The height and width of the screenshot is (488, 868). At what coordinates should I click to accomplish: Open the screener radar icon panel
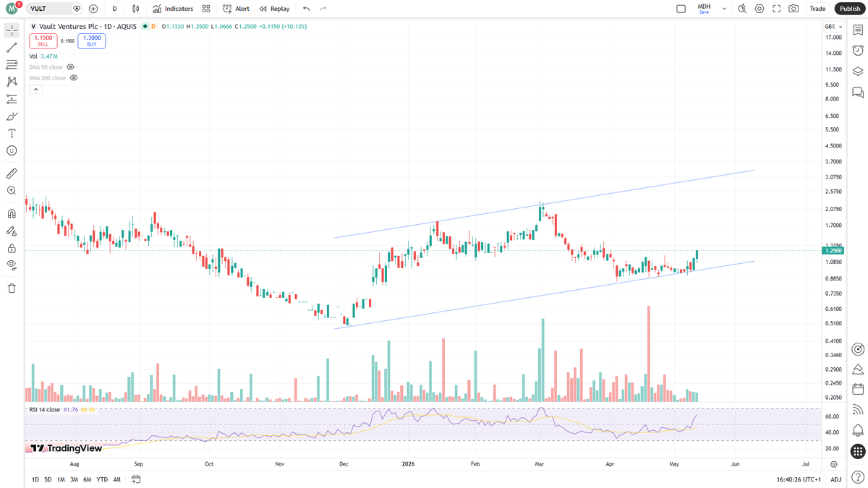point(858,349)
